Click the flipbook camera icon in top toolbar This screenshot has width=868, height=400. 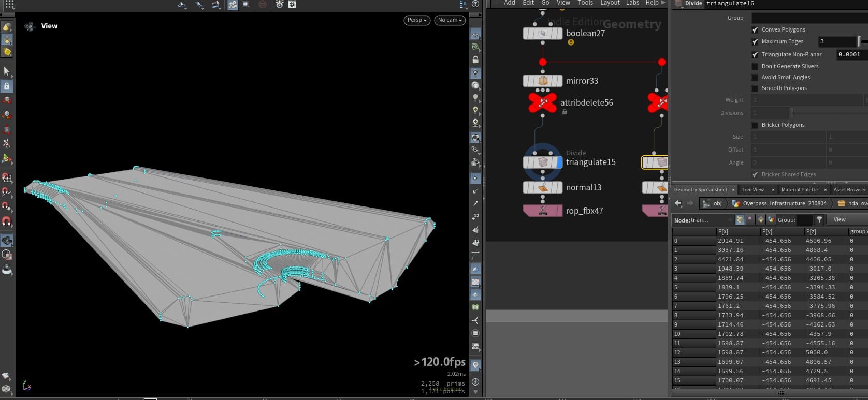click(280, 4)
